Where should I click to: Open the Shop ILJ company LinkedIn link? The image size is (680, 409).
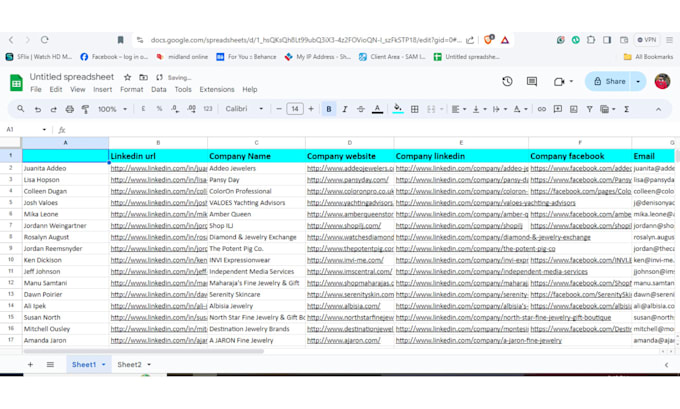pos(459,226)
